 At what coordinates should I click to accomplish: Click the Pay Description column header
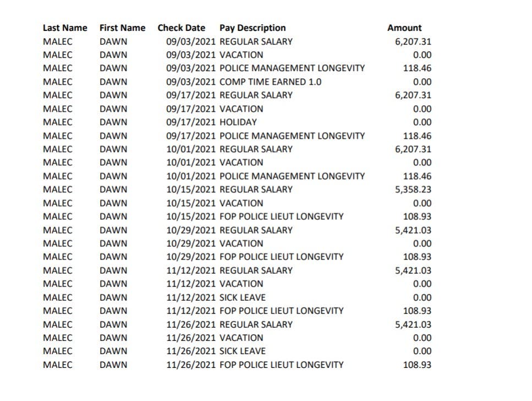coord(253,28)
